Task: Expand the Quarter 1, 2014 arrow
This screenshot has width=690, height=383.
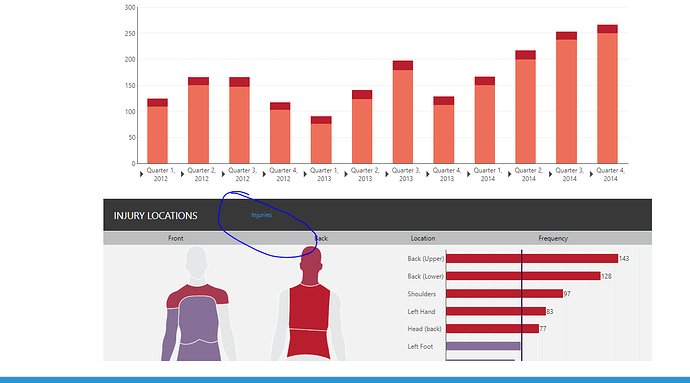Action: [x=469, y=174]
